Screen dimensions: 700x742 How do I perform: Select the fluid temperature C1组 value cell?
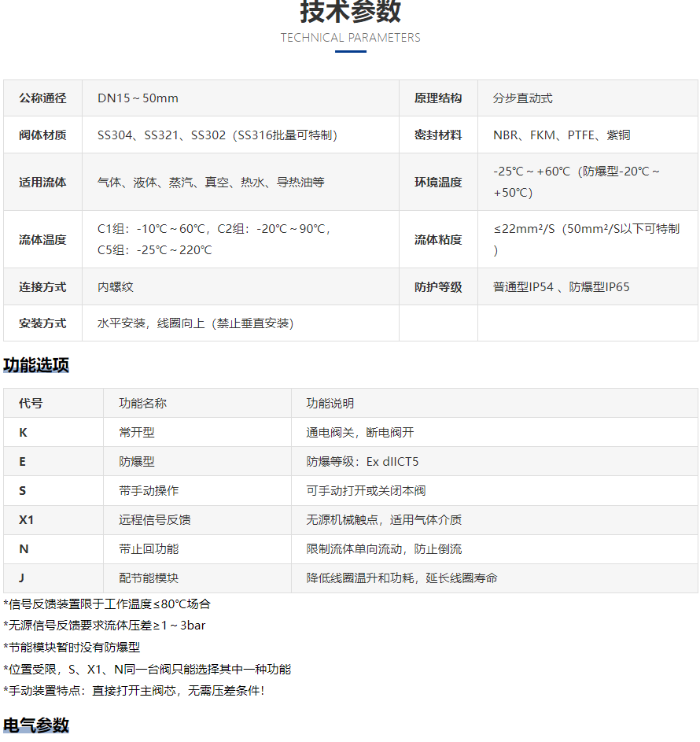(x=216, y=239)
